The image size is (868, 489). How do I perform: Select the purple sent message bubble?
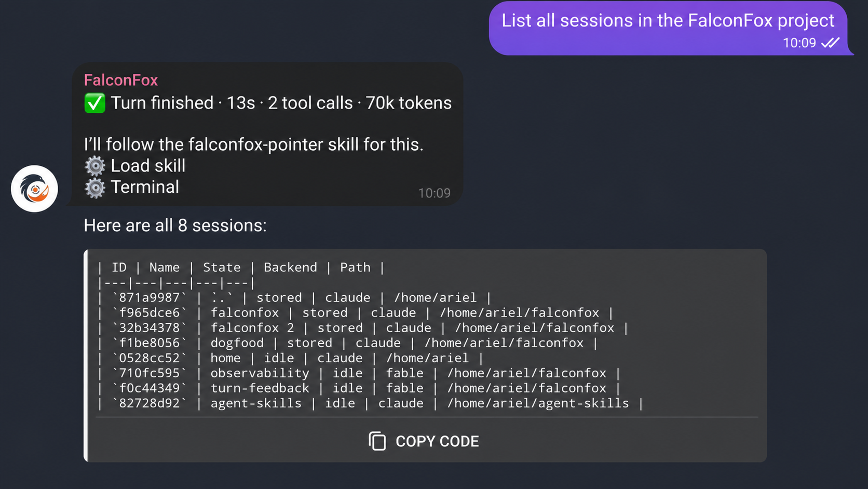[x=668, y=28]
